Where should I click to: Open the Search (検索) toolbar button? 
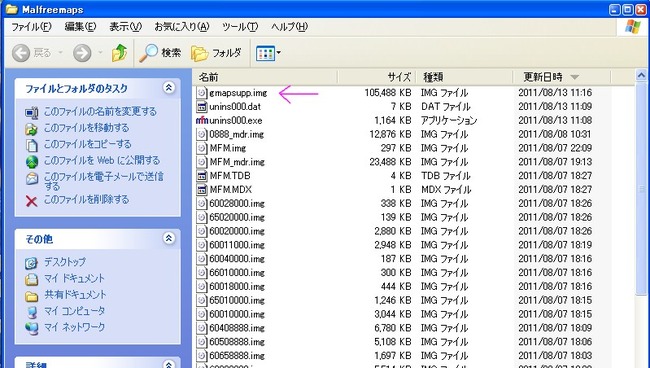coord(160,53)
